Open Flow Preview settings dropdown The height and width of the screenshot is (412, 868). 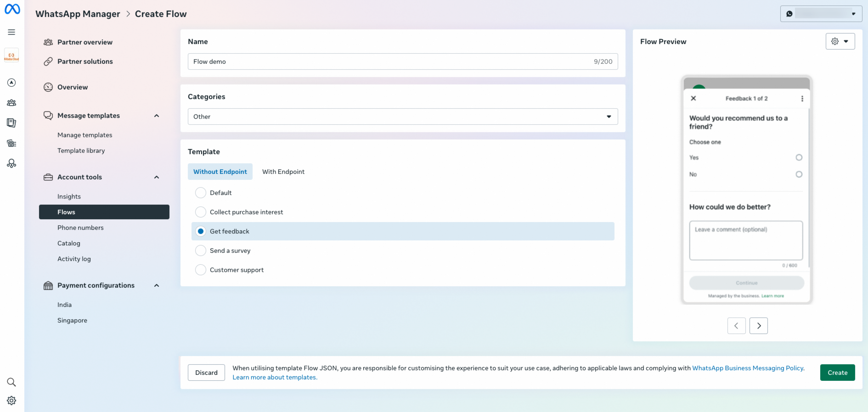(x=840, y=41)
